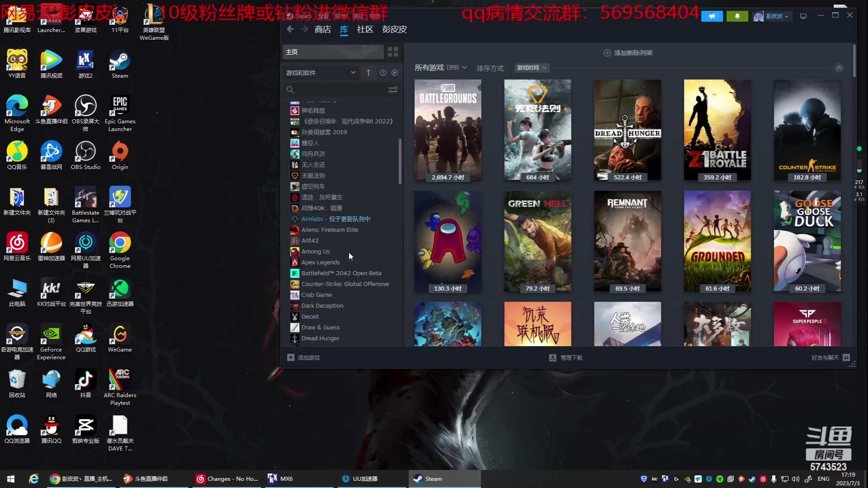This screenshot has width=868, height=488.
Task: Click the downloads tray icon at bottom
Action: click(552, 358)
